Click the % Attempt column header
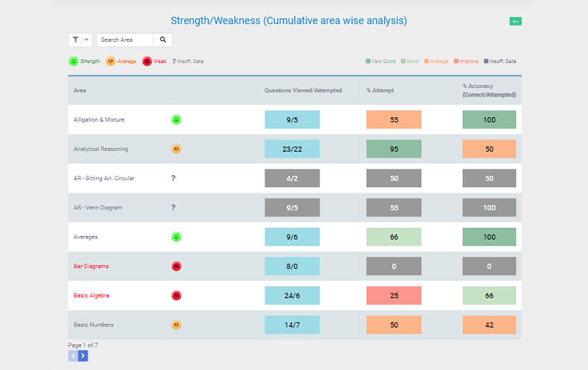 380,90
